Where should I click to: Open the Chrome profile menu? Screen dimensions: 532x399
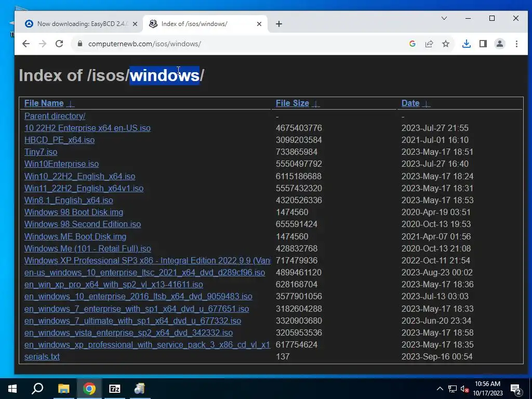pyautogui.click(x=500, y=44)
